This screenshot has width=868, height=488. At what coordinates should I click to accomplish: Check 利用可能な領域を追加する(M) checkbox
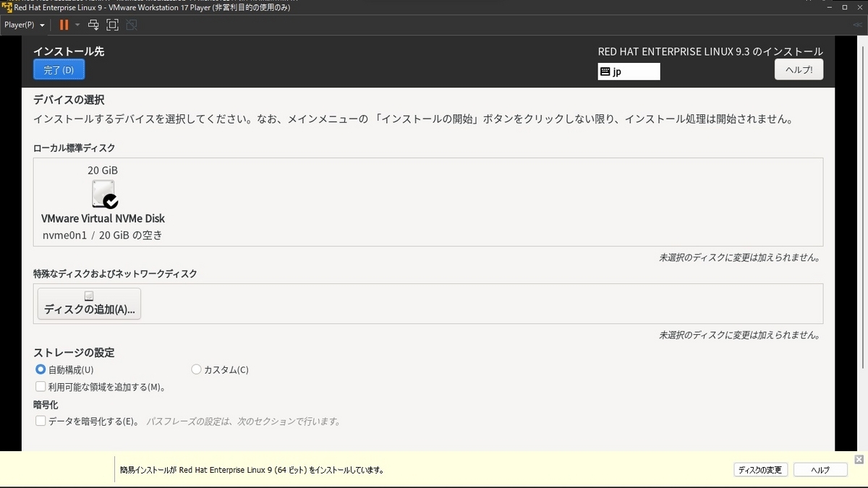pos(41,387)
